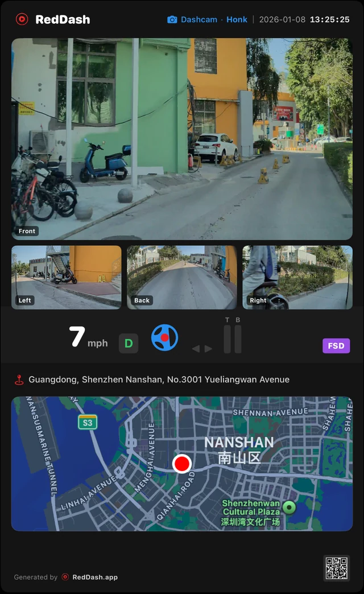Click the SHENNAN AVENUE map label
The width and height of the screenshot is (364, 594).
pyautogui.click(x=271, y=412)
